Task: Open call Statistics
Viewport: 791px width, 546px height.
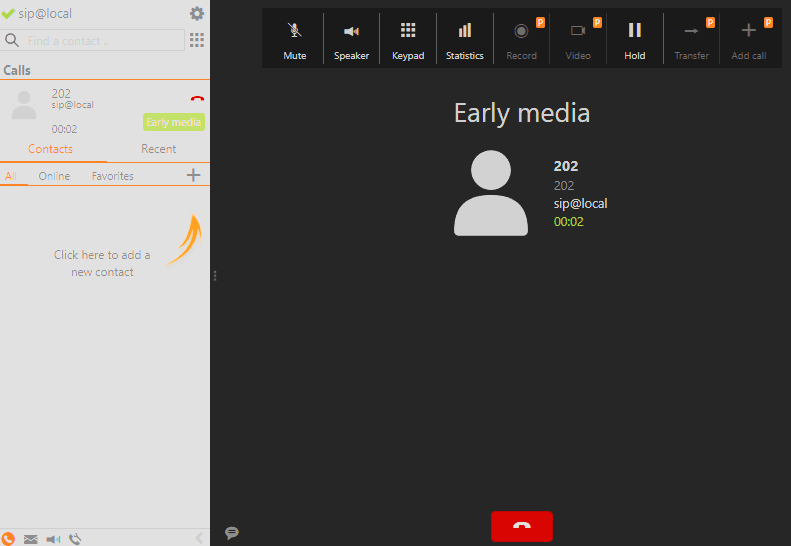Action: pyautogui.click(x=465, y=39)
